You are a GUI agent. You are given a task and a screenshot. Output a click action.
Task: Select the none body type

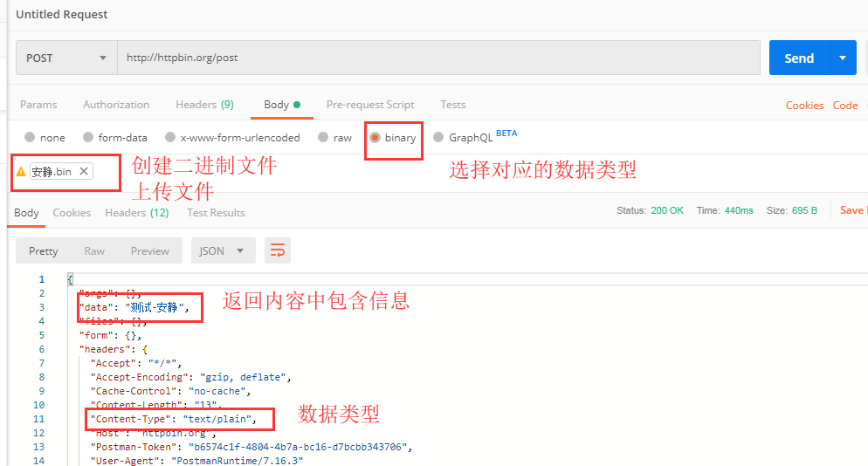[x=45, y=137]
